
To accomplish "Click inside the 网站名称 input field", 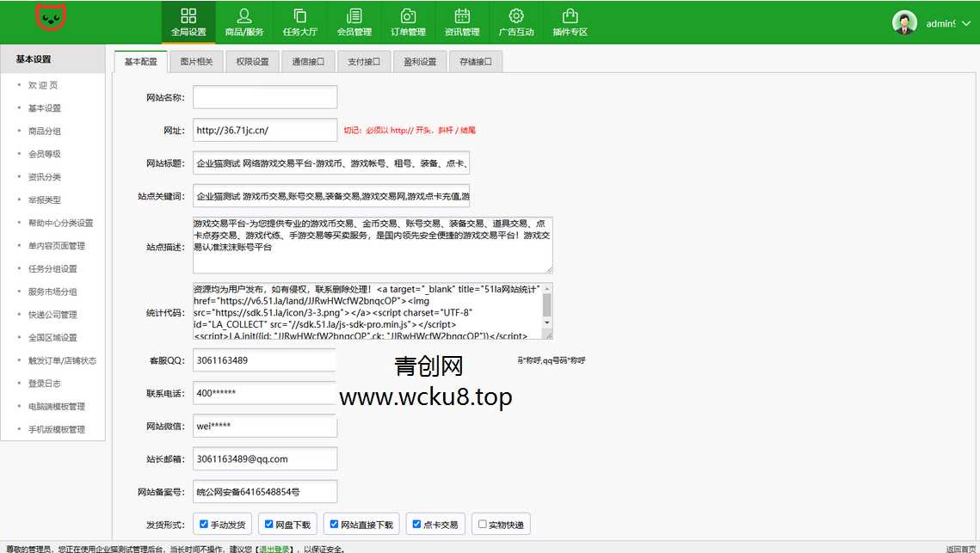I will [x=264, y=97].
